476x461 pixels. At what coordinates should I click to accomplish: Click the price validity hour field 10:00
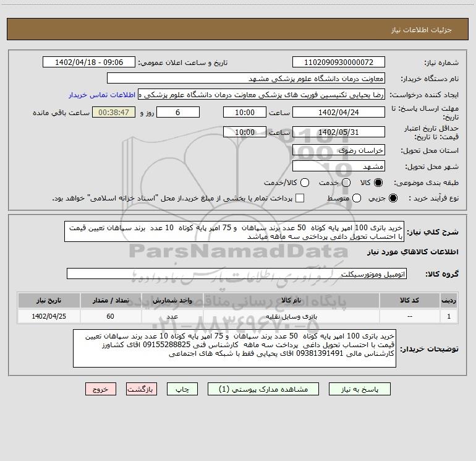click(245, 132)
